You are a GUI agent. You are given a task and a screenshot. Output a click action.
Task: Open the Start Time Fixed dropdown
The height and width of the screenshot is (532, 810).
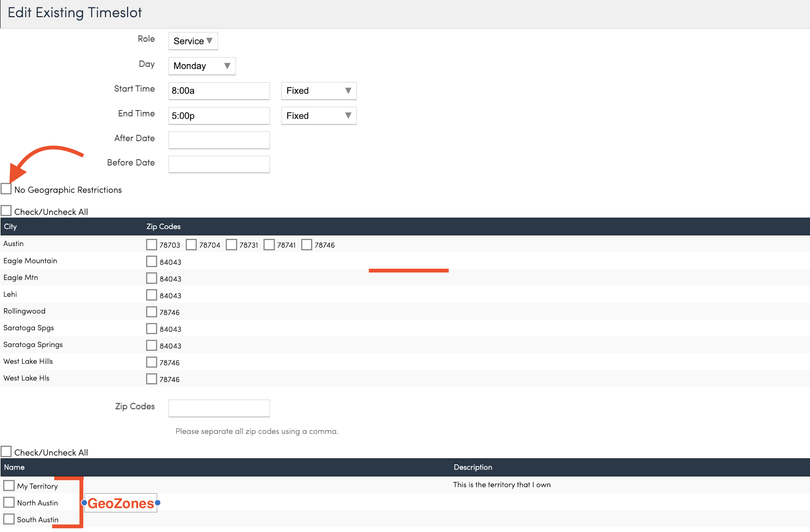pyautogui.click(x=318, y=91)
